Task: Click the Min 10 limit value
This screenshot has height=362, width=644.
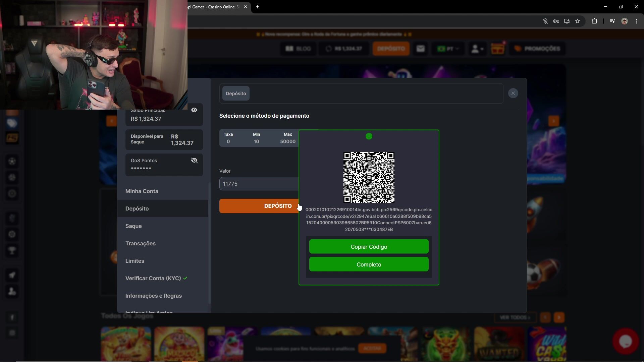Action: click(256, 141)
